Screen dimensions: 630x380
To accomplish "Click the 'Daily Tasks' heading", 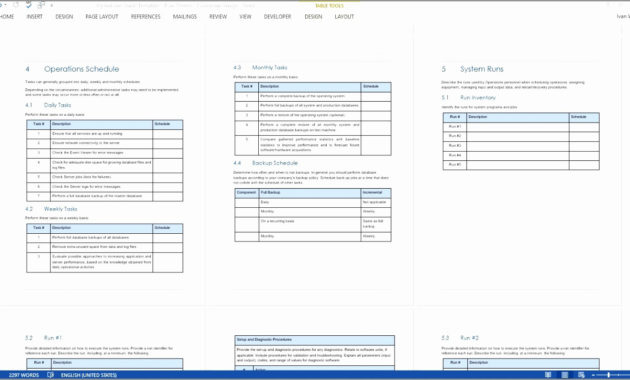I will pos(57,105).
